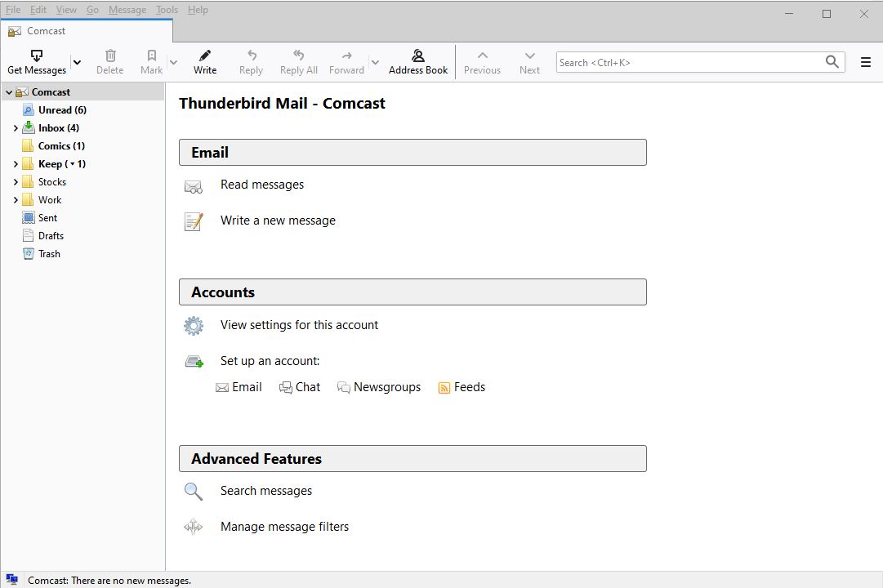Go to Next message
Viewport: 883px width, 588px height.
click(529, 62)
